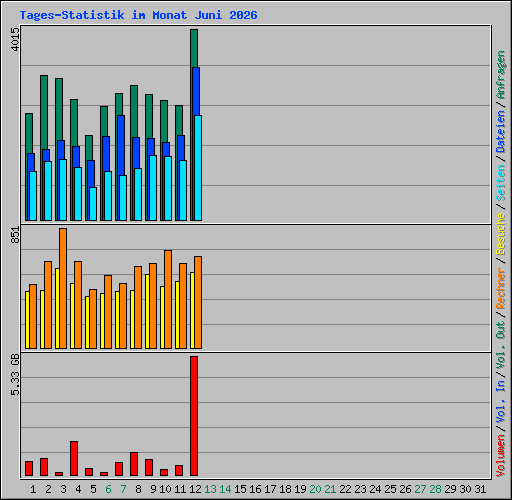Click the cyan Seiten bar for day 5

coord(93,204)
